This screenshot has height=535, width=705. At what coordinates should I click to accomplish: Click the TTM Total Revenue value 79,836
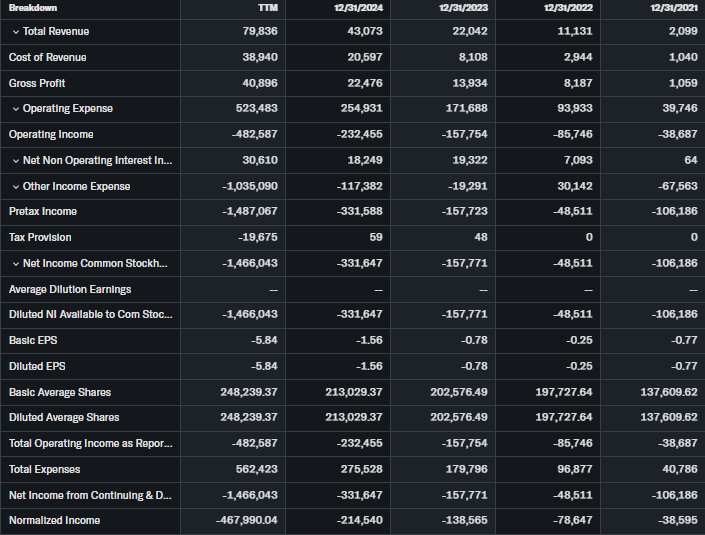pos(259,32)
